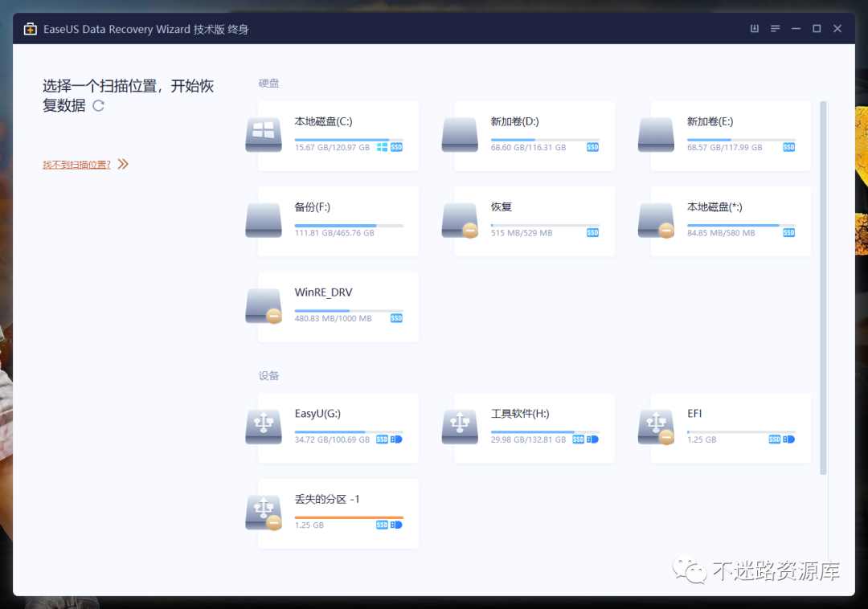Image resolution: width=868 pixels, height=609 pixels.
Task: Click the 备份(F:) label
Action: [312, 207]
